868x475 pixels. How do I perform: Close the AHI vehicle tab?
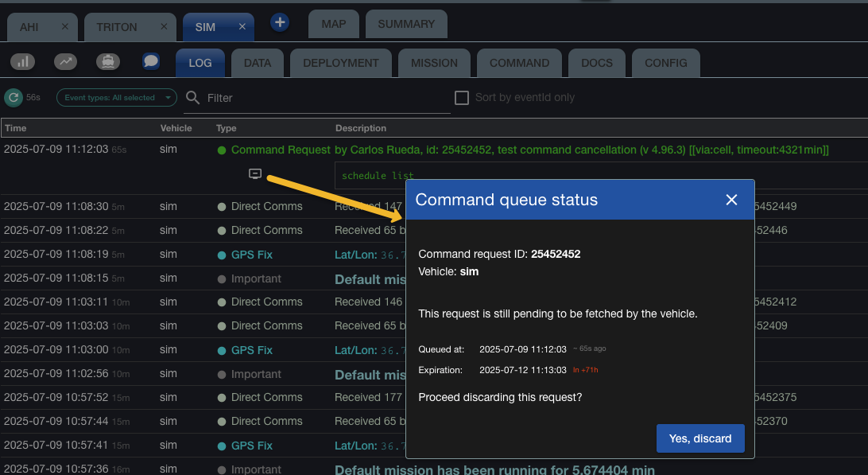pyautogui.click(x=65, y=27)
